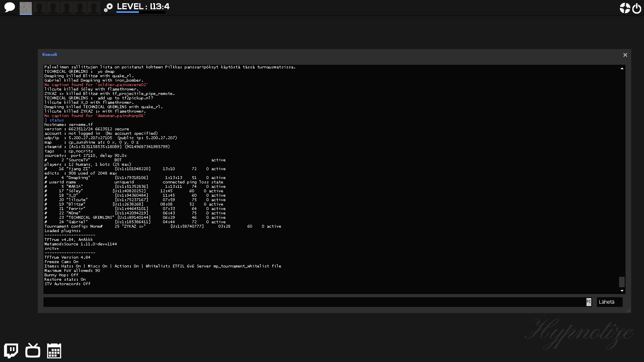Select the 'hostname: serveme.tf' line

tap(68, 125)
